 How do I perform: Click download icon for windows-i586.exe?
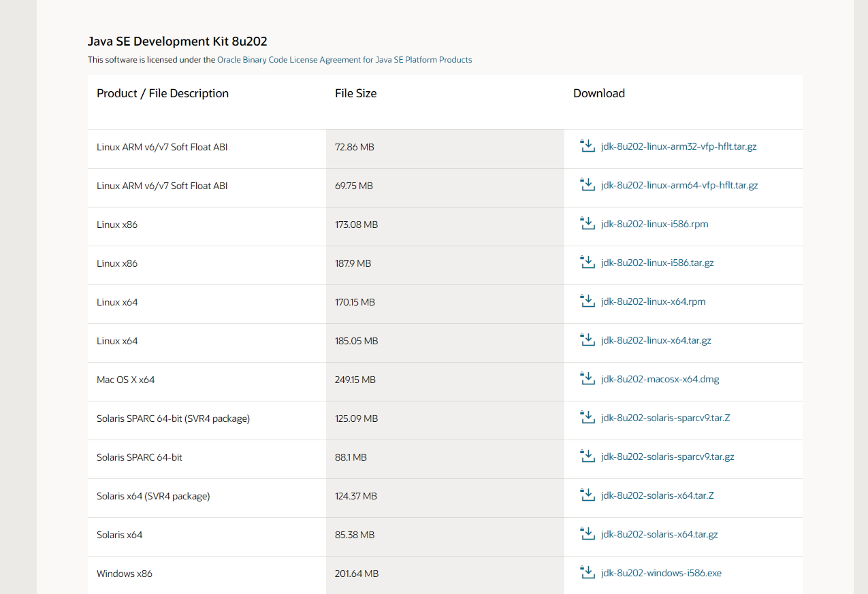coord(587,573)
